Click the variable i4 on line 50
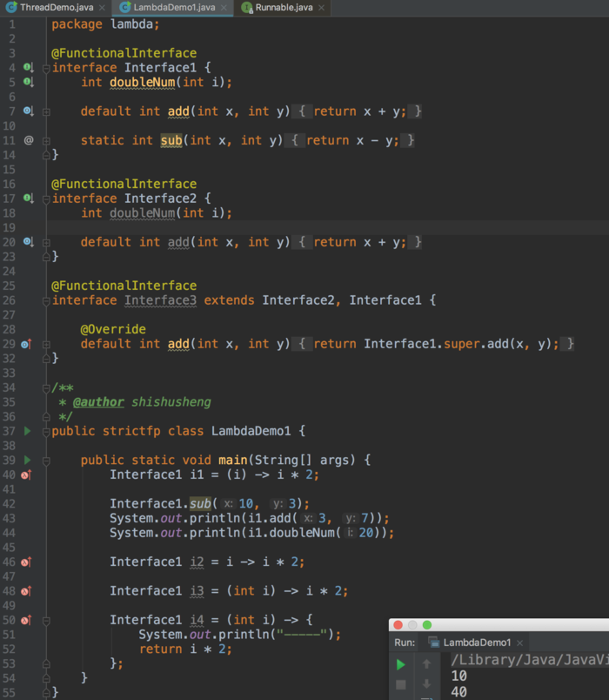609x700 pixels. 197,620
